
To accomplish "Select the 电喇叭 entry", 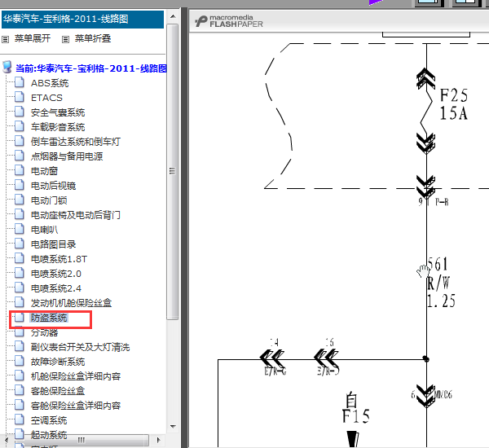I will (x=44, y=230).
